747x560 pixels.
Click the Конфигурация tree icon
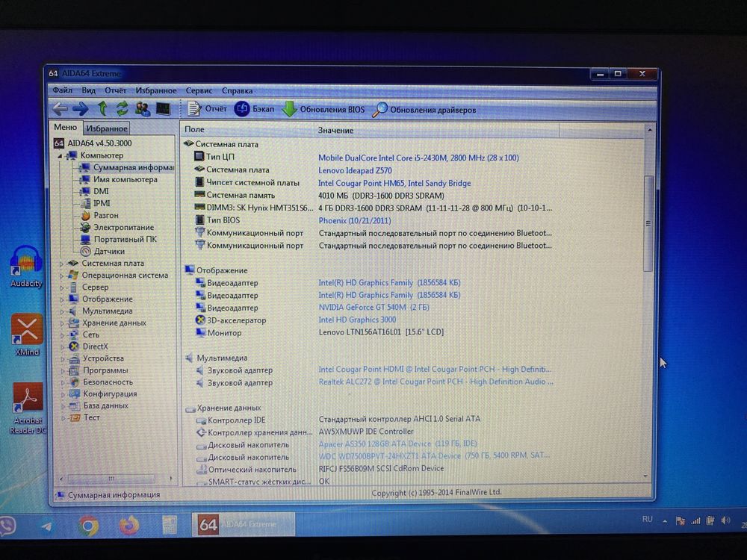(74, 393)
